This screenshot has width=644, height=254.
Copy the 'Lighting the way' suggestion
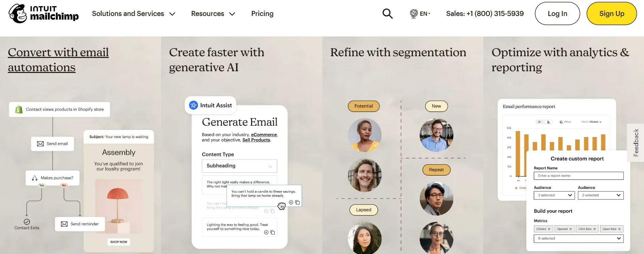(273, 232)
